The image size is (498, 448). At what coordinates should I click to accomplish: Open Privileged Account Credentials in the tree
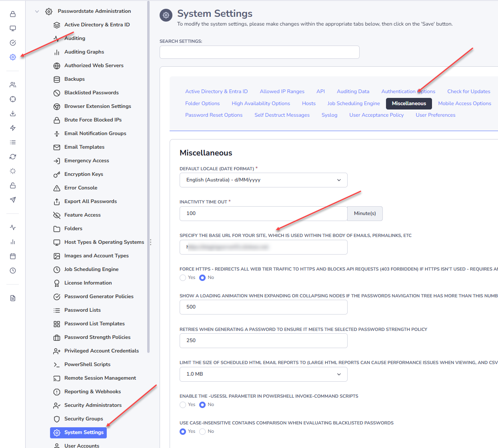coord(102,351)
